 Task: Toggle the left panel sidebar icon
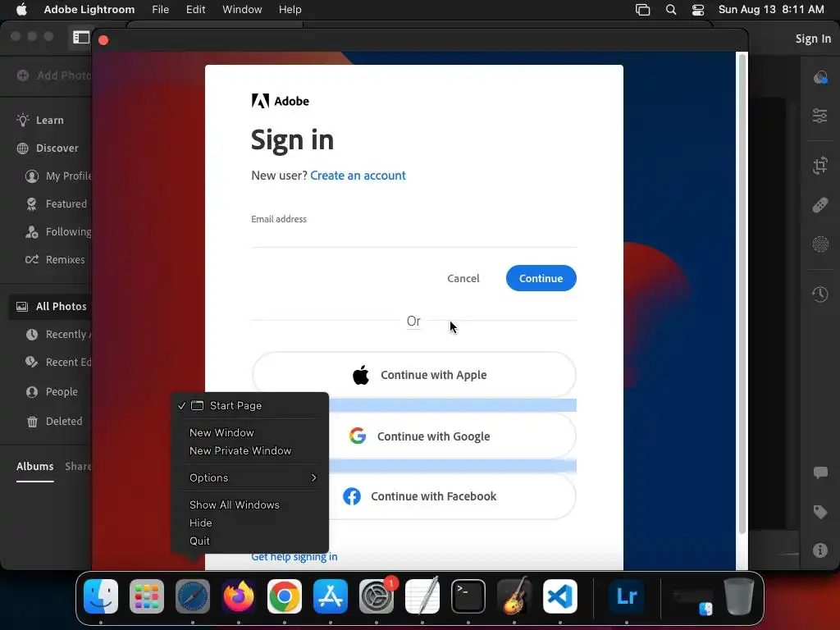(81, 37)
